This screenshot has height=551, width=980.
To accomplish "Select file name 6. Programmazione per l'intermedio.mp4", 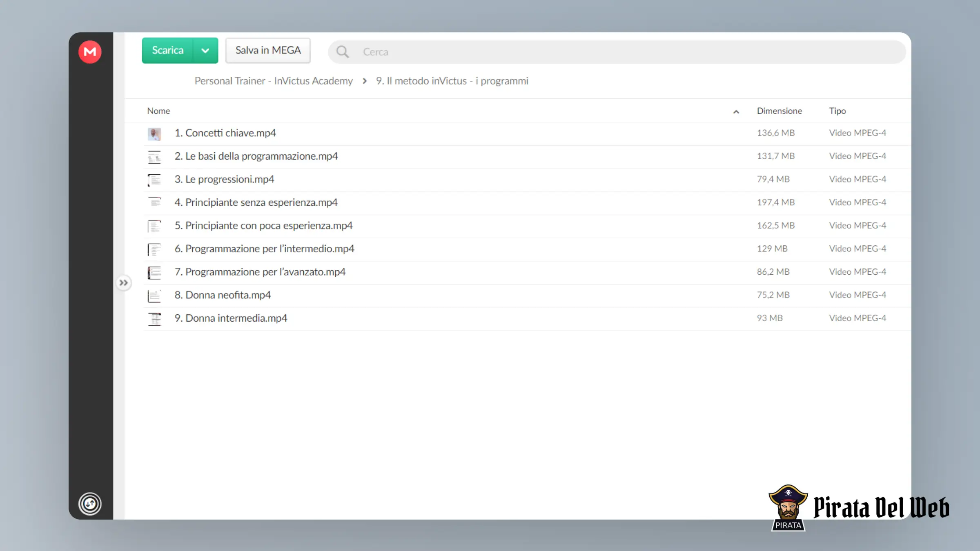I will (x=264, y=249).
